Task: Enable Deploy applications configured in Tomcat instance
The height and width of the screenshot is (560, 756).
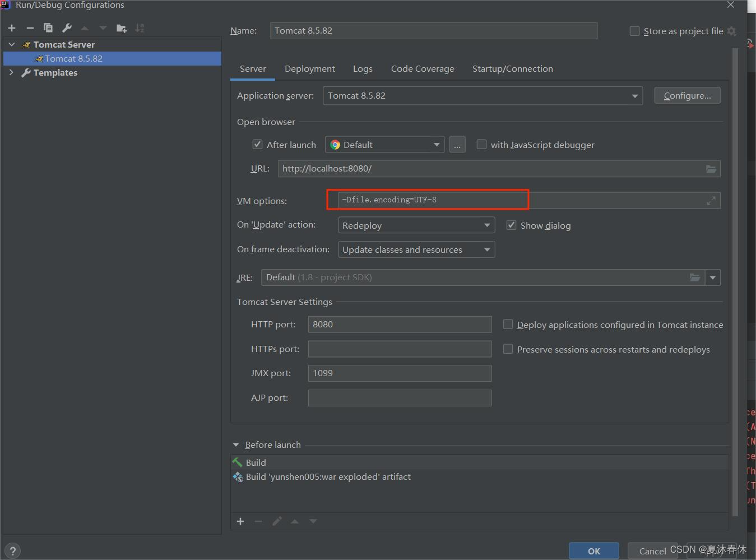Action: 508,324
